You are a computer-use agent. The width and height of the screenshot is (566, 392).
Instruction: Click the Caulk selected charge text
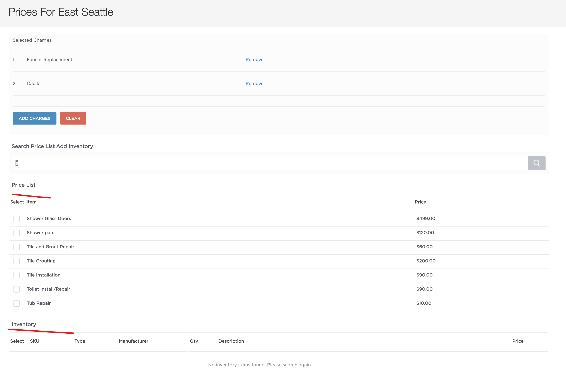point(33,83)
